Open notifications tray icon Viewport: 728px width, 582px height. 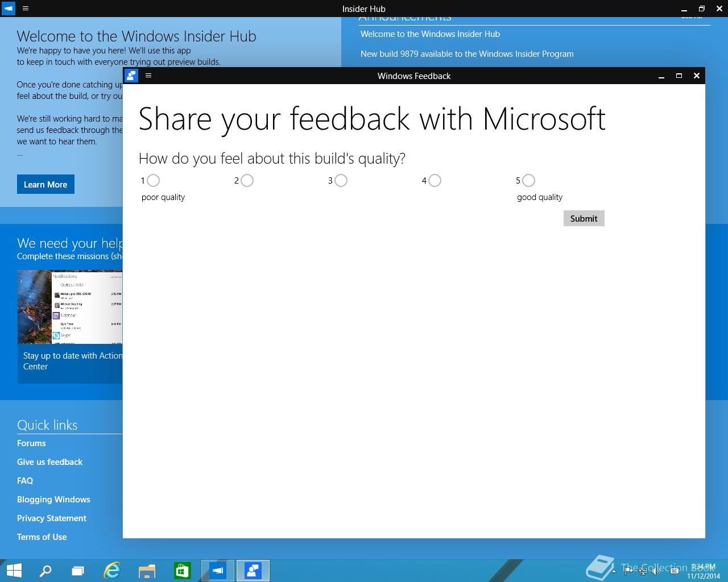click(x=675, y=571)
